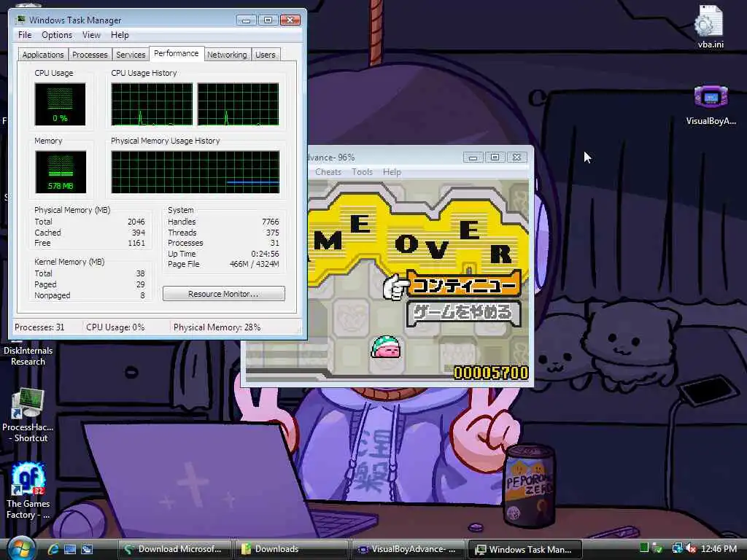
Task: Click left CPU Usage History graph
Action: pyautogui.click(x=152, y=104)
